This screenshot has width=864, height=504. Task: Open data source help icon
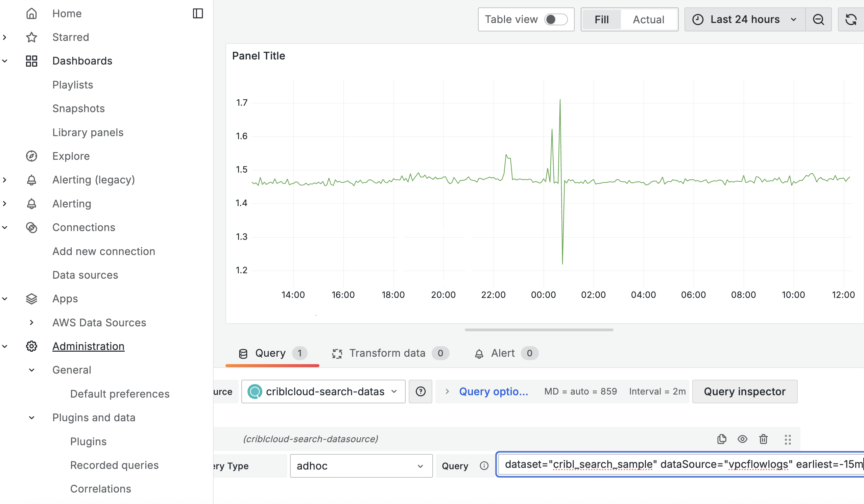click(421, 391)
